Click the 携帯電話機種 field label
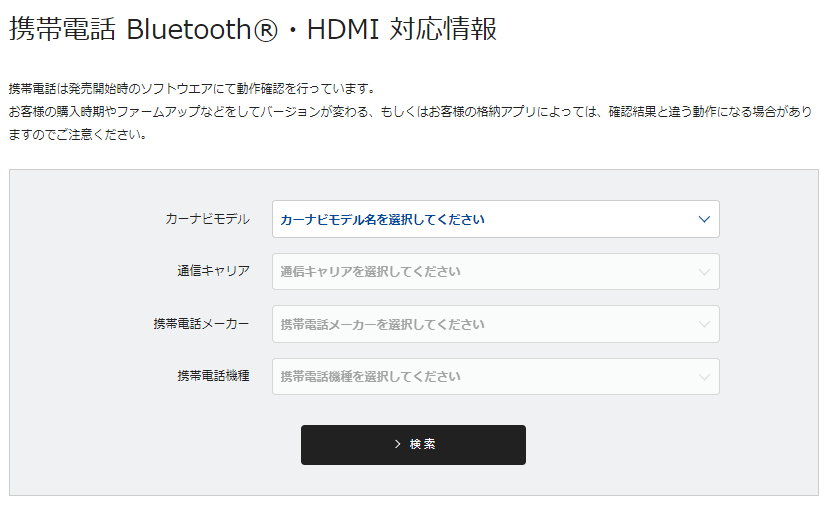Image resolution: width=830 pixels, height=507 pixels. (213, 377)
